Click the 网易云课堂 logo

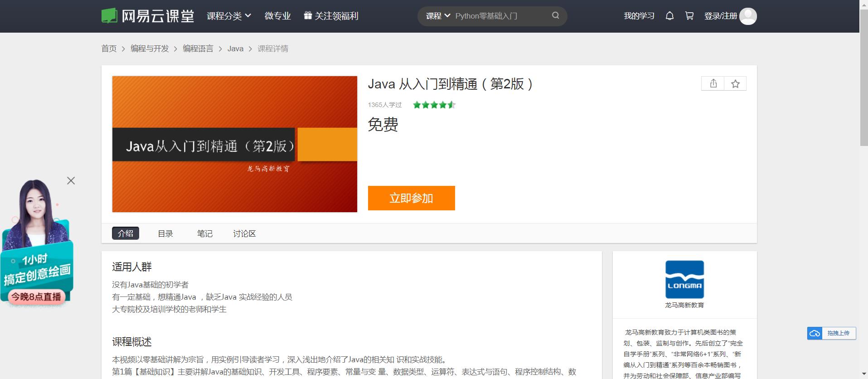pos(148,16)
